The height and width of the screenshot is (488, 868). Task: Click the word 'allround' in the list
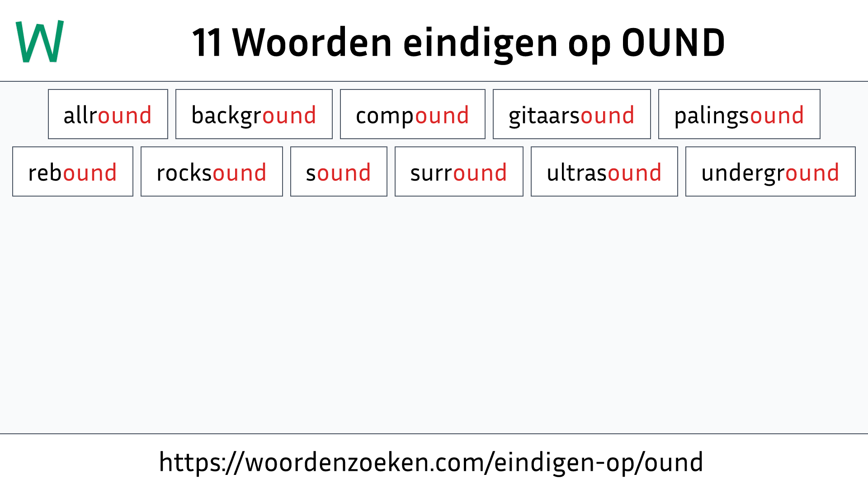(108, 114)
